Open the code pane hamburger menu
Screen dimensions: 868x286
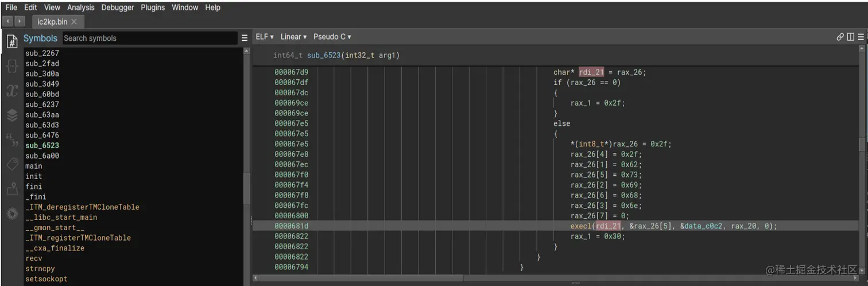[x=861, y=37]
